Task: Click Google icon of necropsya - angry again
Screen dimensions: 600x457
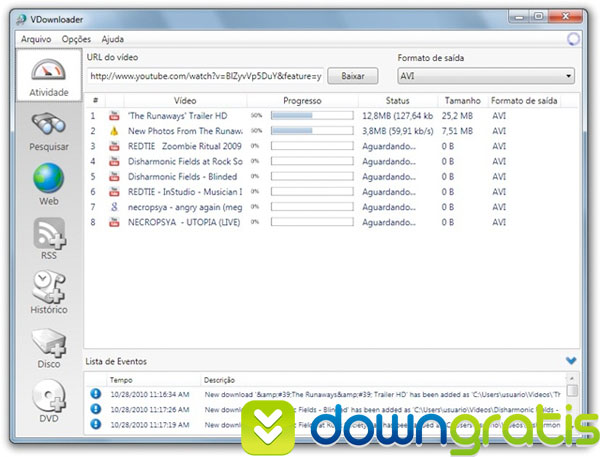Action: [x=114, y=207]
